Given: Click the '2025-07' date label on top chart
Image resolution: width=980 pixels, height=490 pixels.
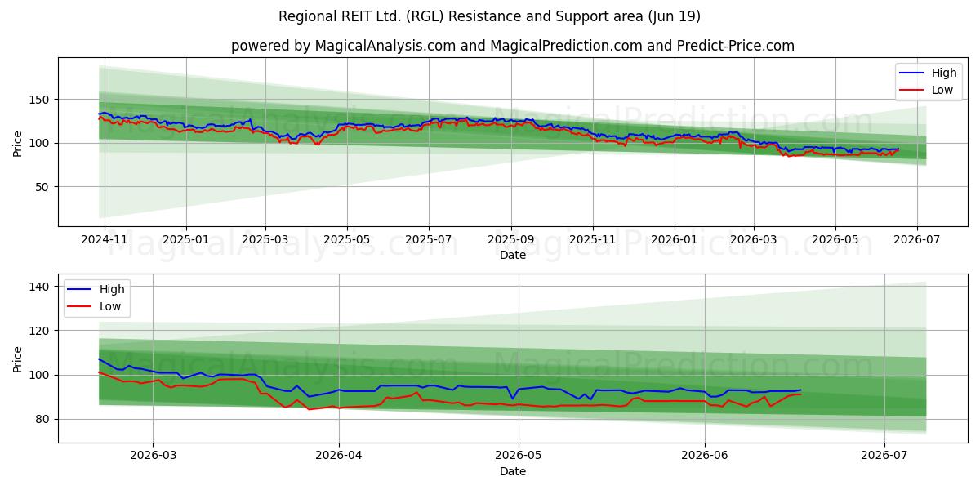Looking at the screenshot, I should point(429,240).
